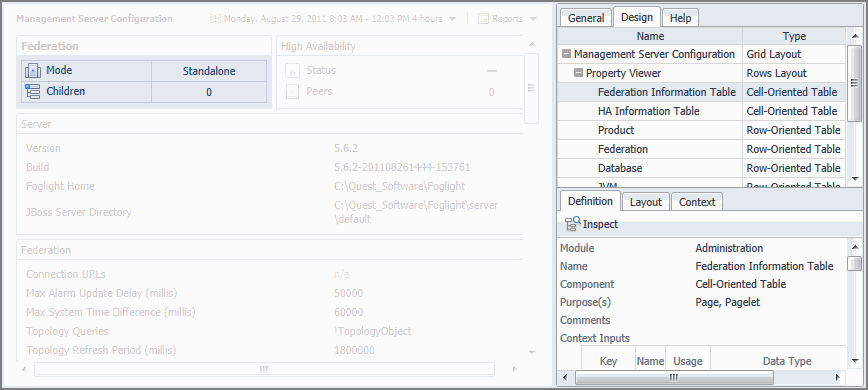Click the design tree vertical scrollbar up arrow
The height and width of the screenshot is (390, 868).
coord(854,37)
